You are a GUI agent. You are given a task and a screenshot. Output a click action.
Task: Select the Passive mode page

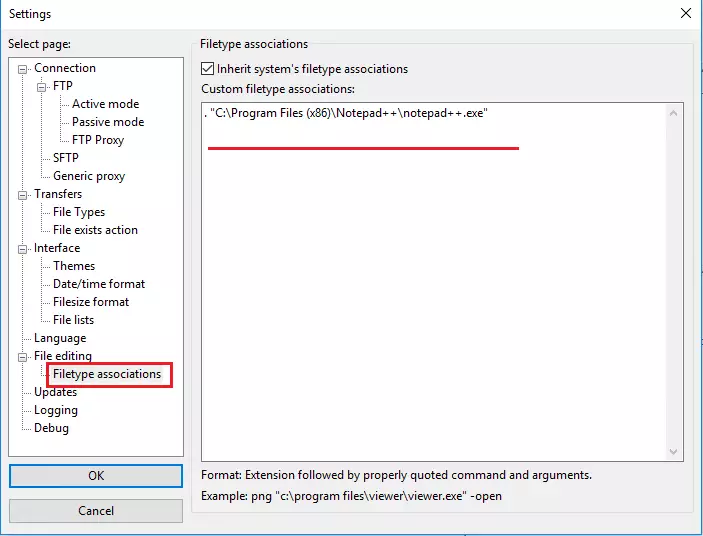[x=108, y=122]
